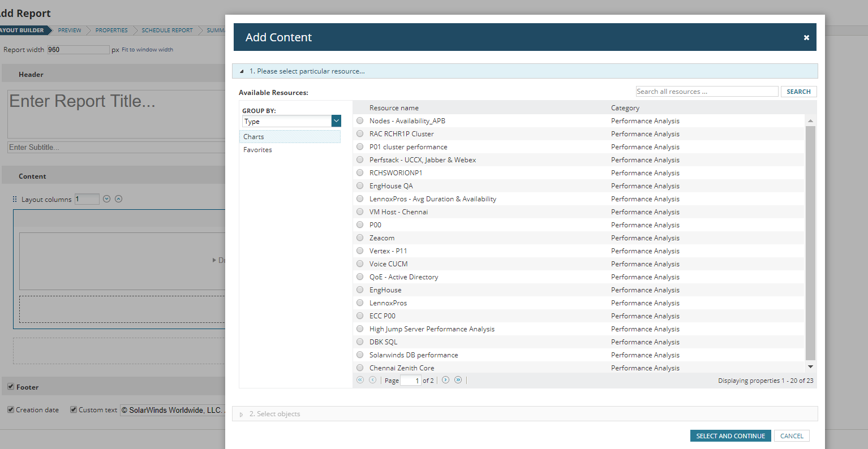Image resolution: width=868 pixels, height=449 pixels.
Task: Select the Favorites group item
Action: click(290, 150)
